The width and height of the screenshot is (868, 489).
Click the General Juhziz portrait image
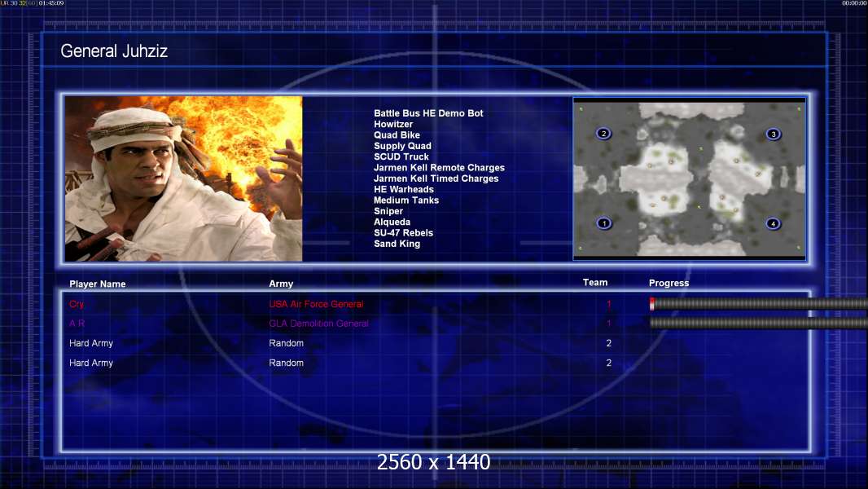pyautogui.click(x=184, y=178)
